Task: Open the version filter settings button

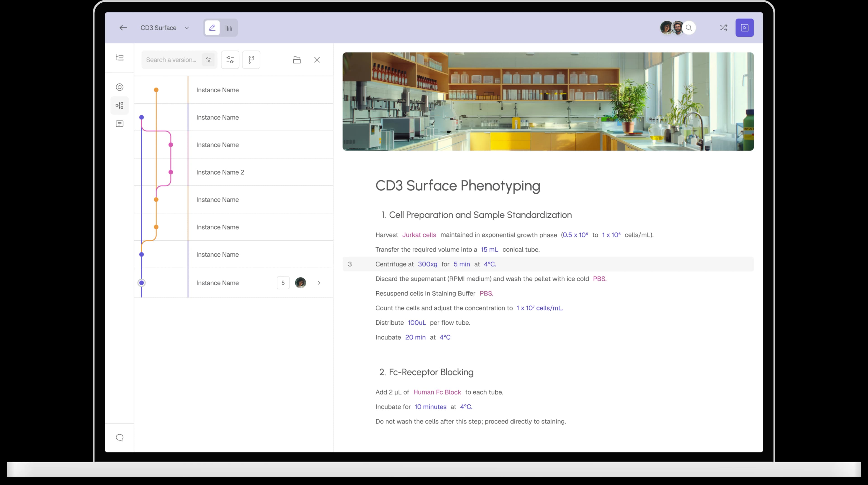Action: pos(230,60)
